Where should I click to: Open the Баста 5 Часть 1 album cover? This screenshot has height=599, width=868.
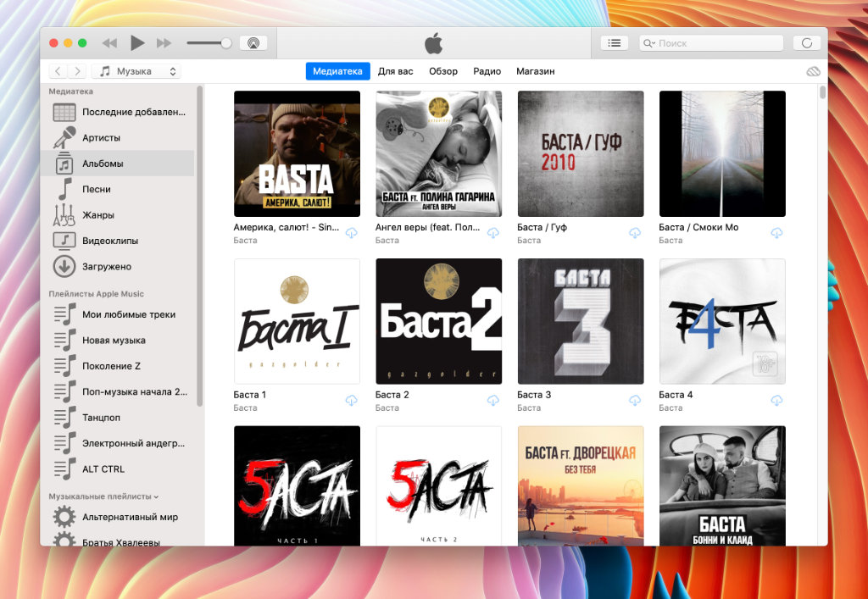coord(298,486)
